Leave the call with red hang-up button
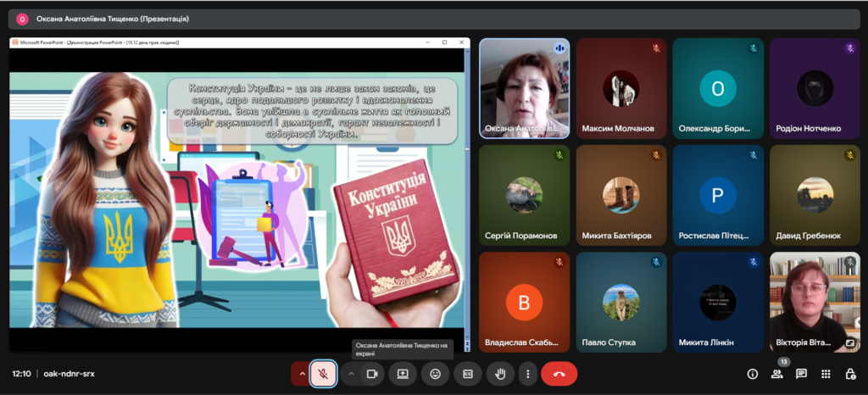868x395 pixels. click(559, 373)
